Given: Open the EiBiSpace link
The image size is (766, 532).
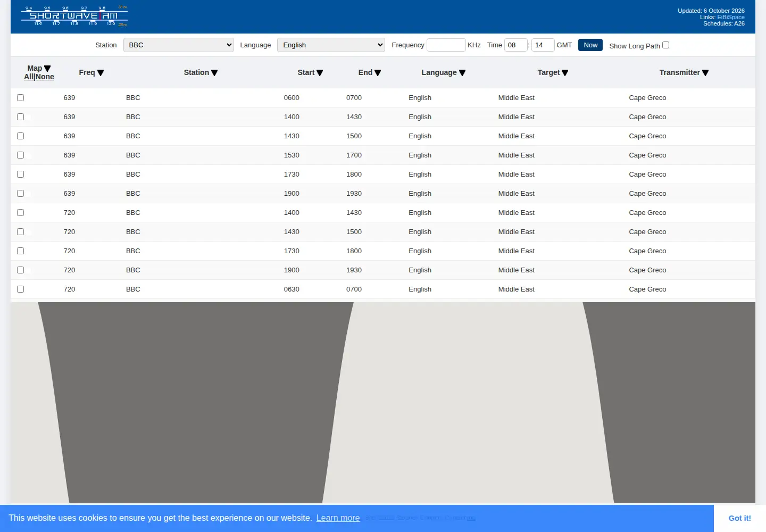Looking at the screenshot, I should coord(731,17).
